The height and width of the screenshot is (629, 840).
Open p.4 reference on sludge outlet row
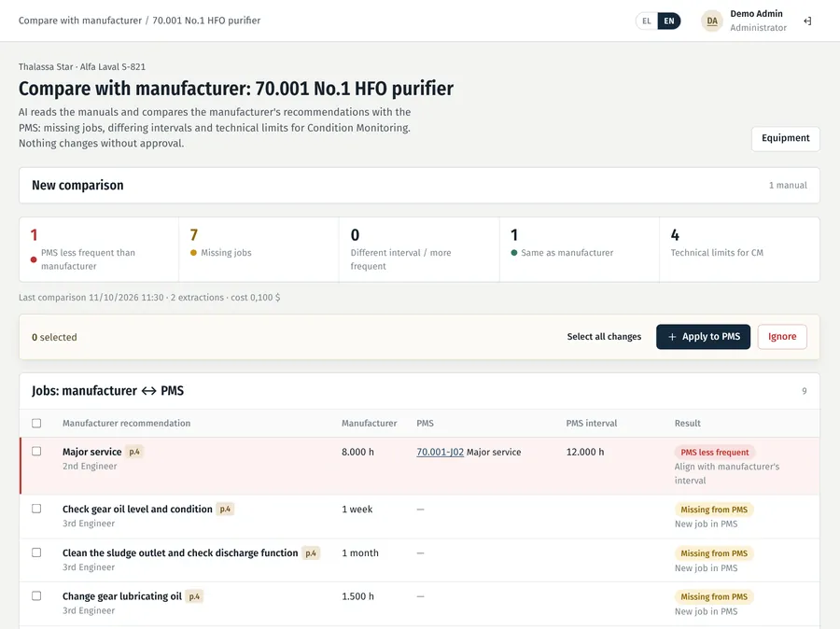[x=311, y=552]
